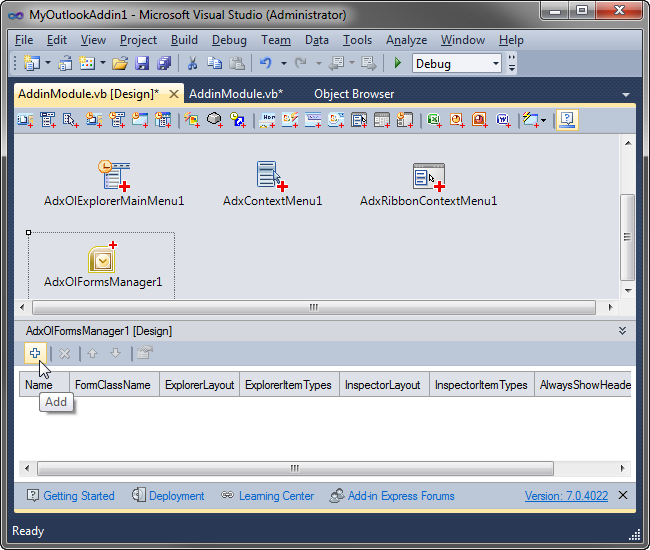
Task: Open the events component dropdown arrow
Action: 543,121
